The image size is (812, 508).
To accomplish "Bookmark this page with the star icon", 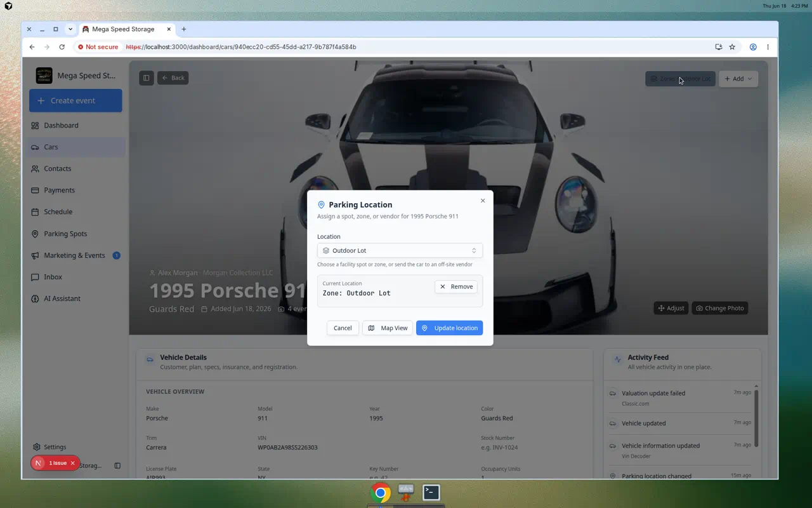I will point(732,47).
